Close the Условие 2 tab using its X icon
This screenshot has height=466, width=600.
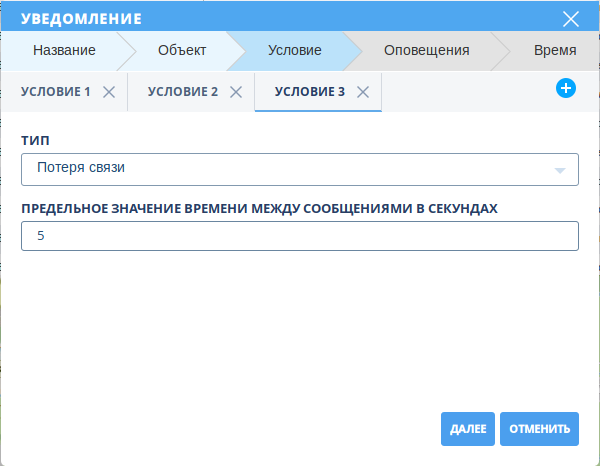pos(236,92)
